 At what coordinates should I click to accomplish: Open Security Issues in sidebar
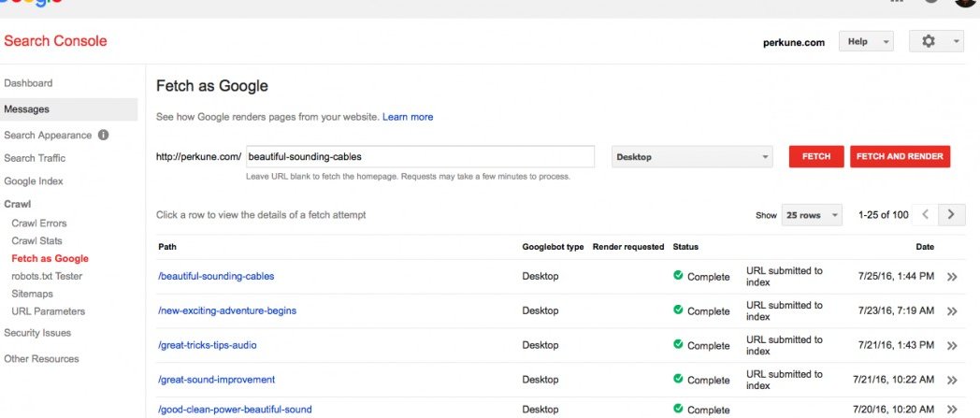coord(37,333)
